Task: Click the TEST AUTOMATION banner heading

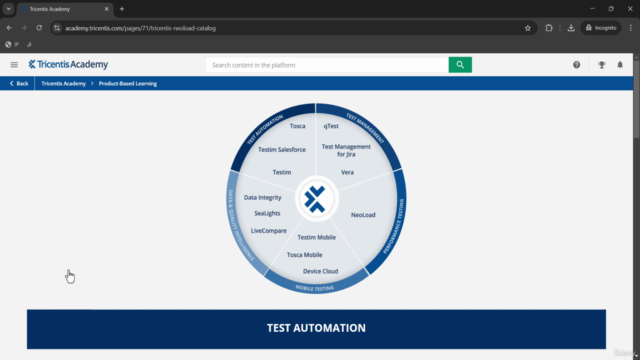Action: [316, 328]
